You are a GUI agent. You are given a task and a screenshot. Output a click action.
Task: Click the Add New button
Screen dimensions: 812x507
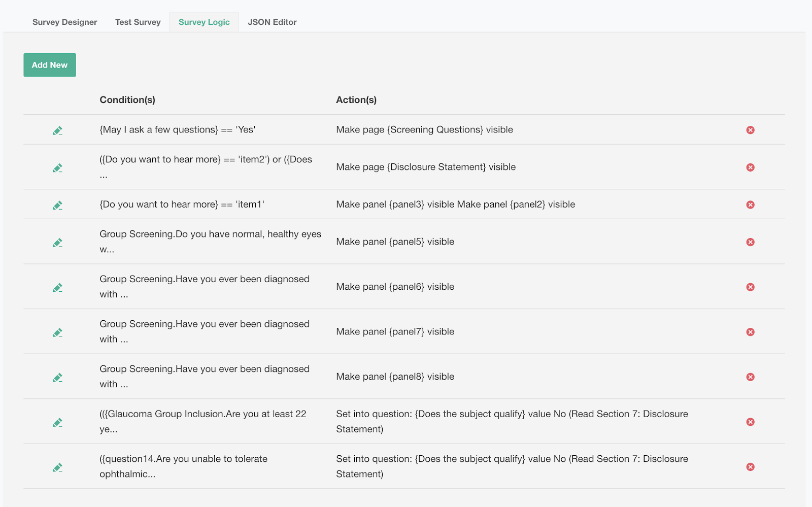pos(50,65)
